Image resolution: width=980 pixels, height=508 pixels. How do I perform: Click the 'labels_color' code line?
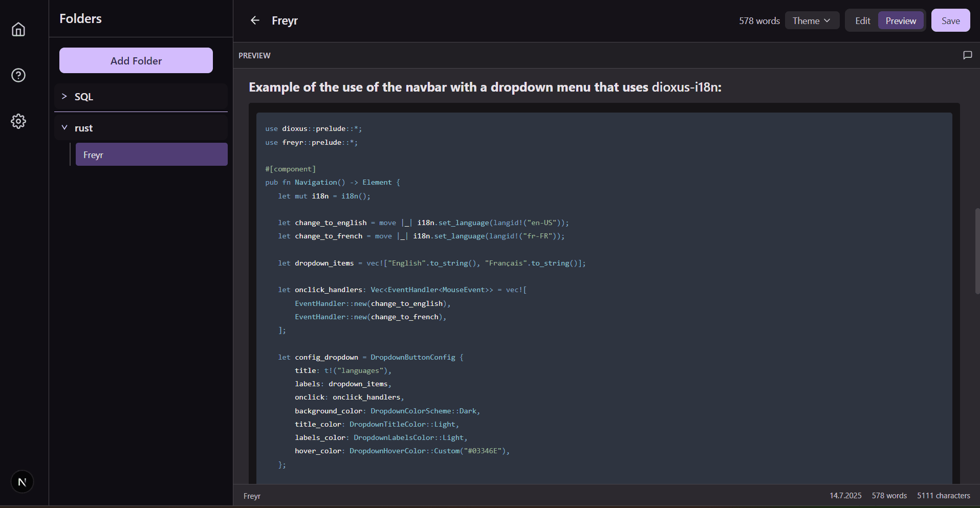(381, 437)
